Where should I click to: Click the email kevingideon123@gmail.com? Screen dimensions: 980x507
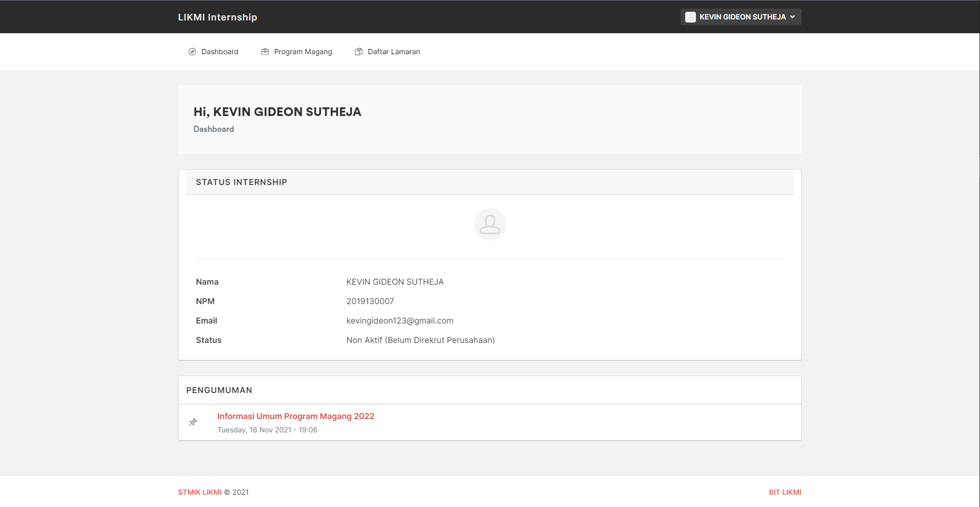click(400, 320)
